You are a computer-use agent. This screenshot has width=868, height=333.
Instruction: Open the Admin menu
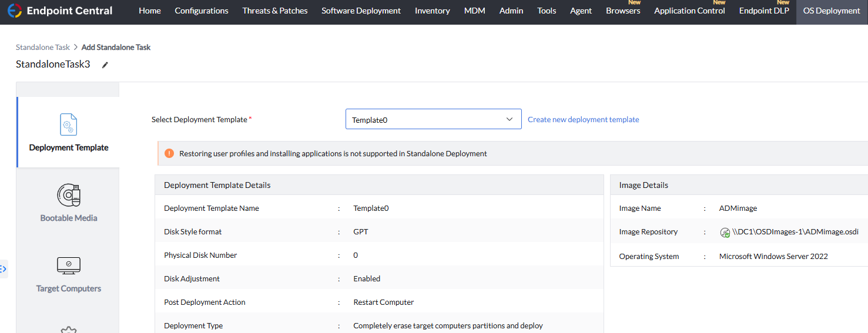click(x=511, y=11)
